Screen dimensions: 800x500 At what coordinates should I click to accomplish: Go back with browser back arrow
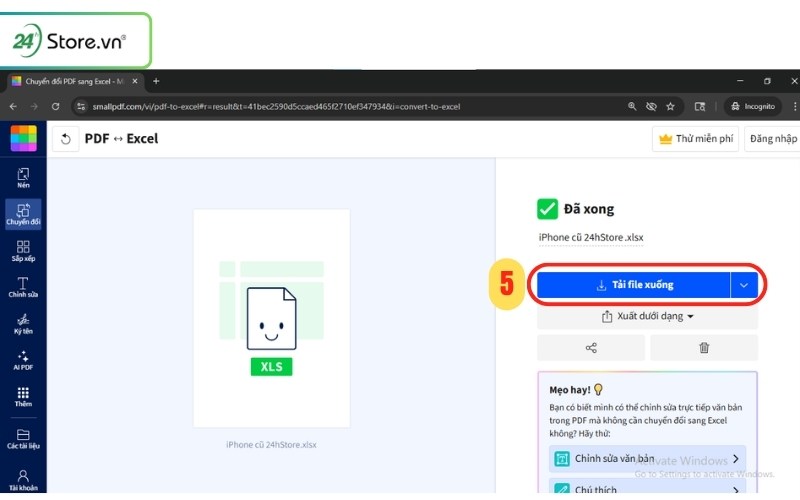(x=13, y=107)
